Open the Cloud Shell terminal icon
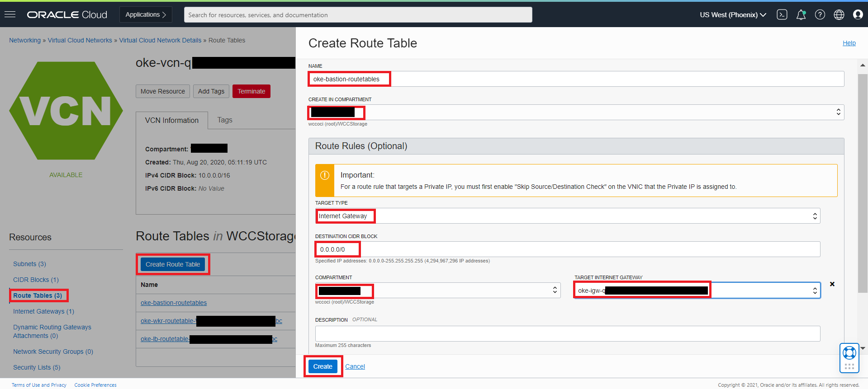The height and width of the screenshot is (389, 868). tap(782, 14)
